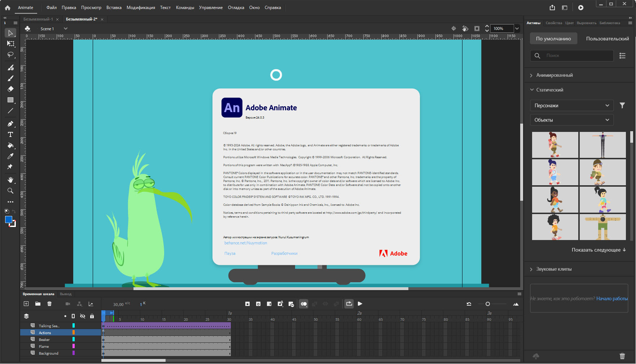
Task: Open the Assets panel options menu
Action: [630, 23]
